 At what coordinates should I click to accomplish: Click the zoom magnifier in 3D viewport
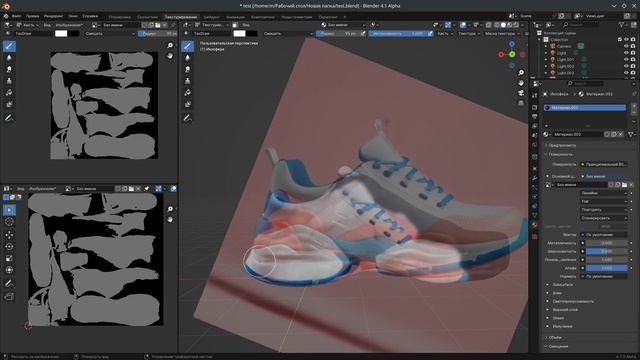pyautogui.click(x=521, y=73)
